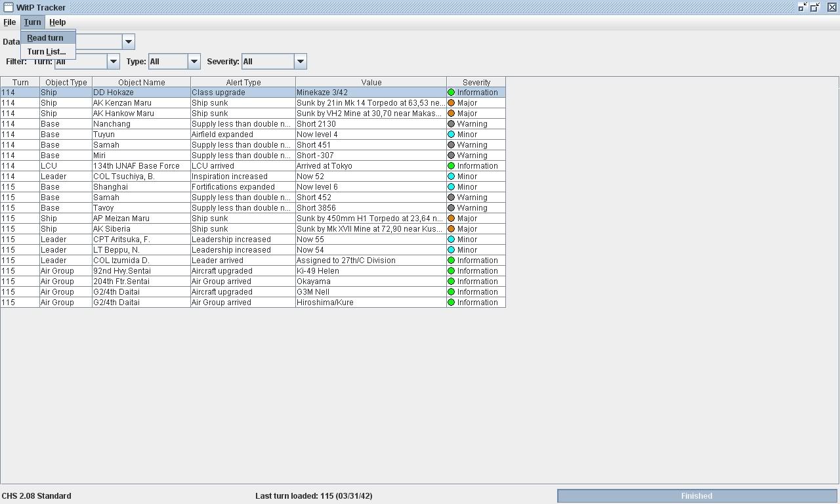Select the AK Siberia cell
840x504 pixels.
141,229
